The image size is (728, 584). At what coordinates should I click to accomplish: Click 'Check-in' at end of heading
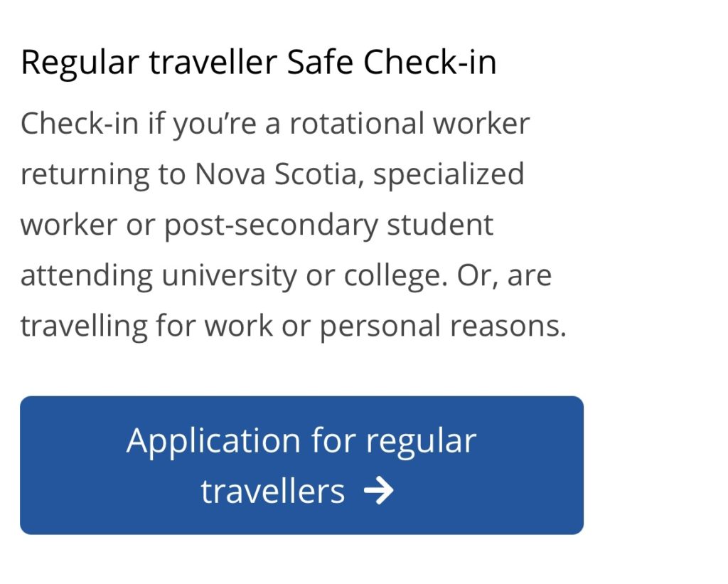429,63
